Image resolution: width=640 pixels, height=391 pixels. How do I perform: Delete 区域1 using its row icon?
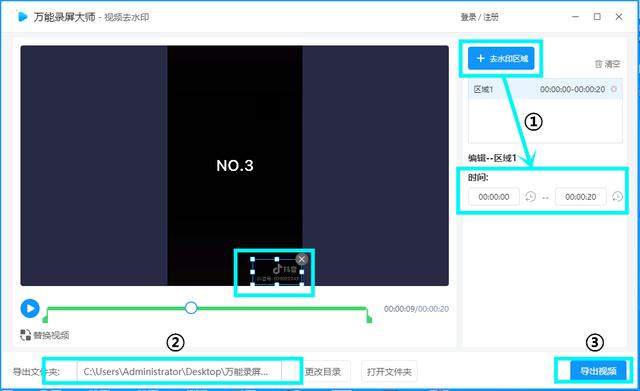pyautogui.click(x=613, y=89)
